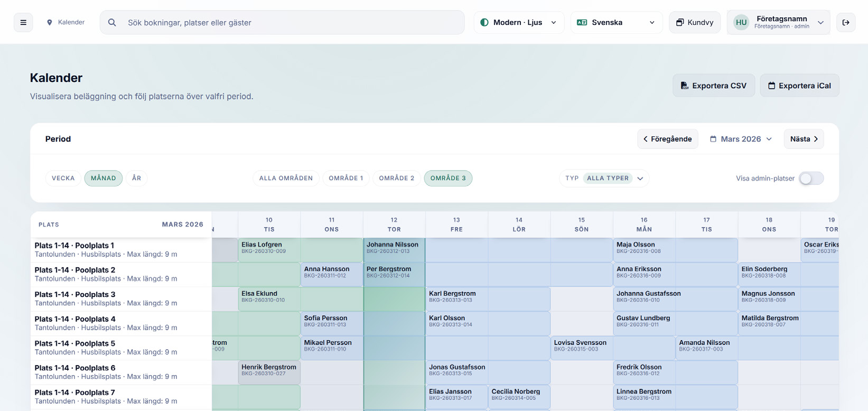Switch to År view
Screen dimensions: 868x411
pyautogui.click(x=136, y=179)
